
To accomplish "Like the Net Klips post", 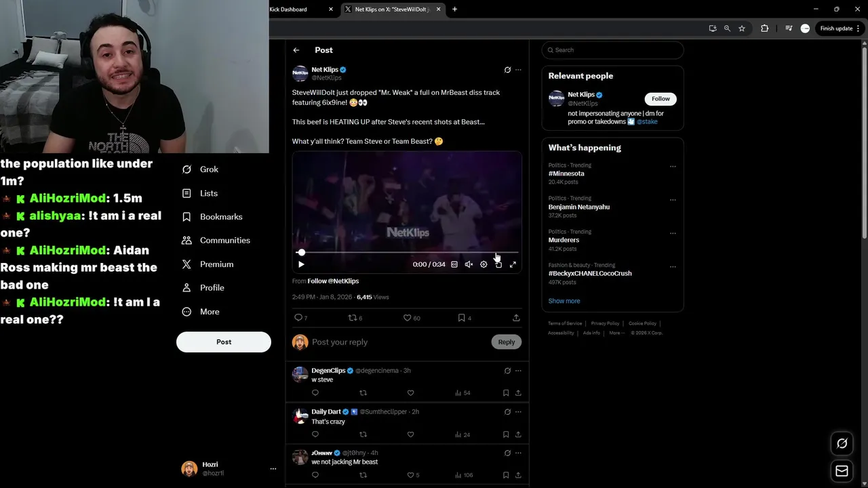I will tap(408, 317).
